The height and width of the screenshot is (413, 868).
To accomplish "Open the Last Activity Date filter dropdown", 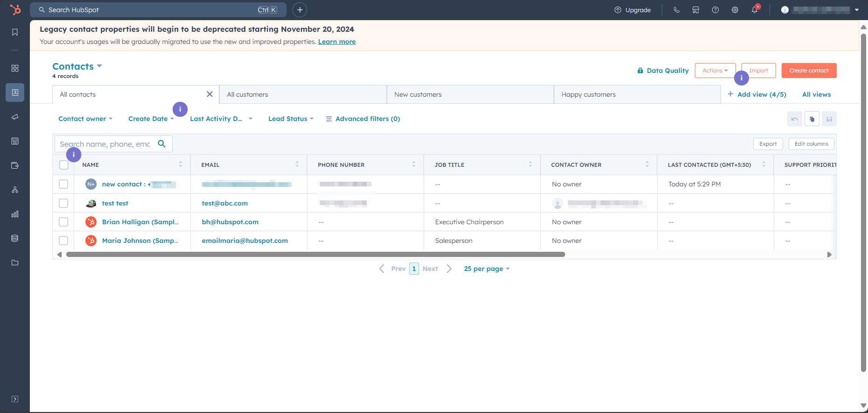I will point(221,119).
